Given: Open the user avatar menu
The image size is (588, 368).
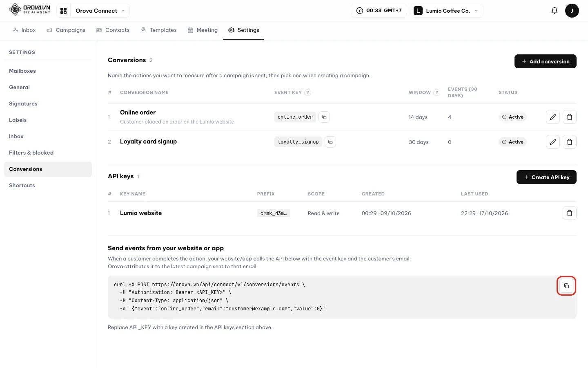Looking at the screenshot, I should [x=572, y=11].
